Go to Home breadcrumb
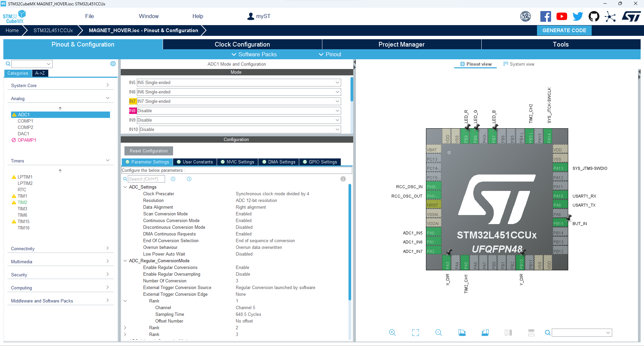This screenshot has width=644, height=346. point(12,30)
